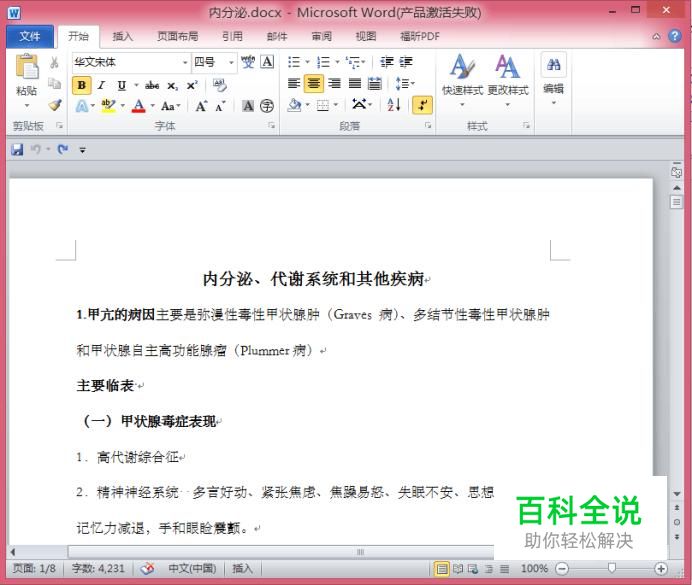
Task: Toggle show paragraph marks button
Action: (422, 105)
